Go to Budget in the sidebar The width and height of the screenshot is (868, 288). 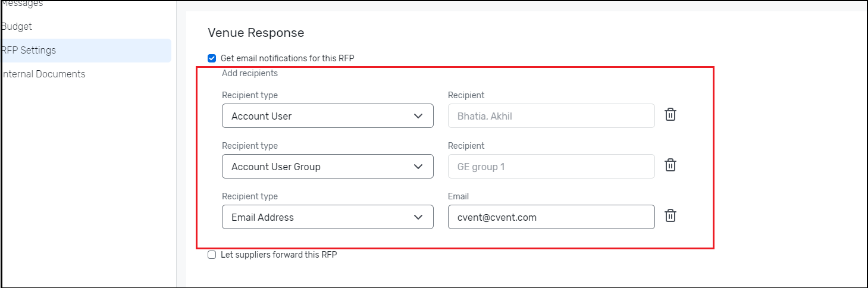16,27
